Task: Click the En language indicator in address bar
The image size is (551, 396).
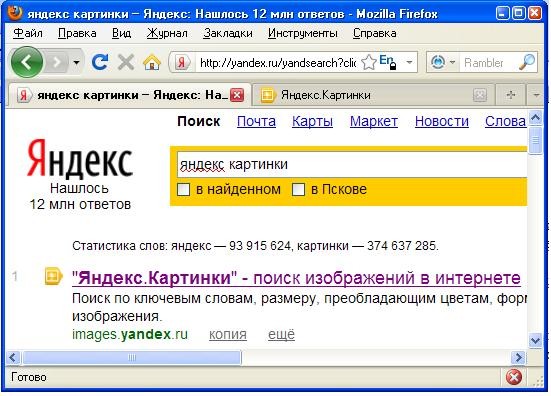Action: [x=388, y=62]
